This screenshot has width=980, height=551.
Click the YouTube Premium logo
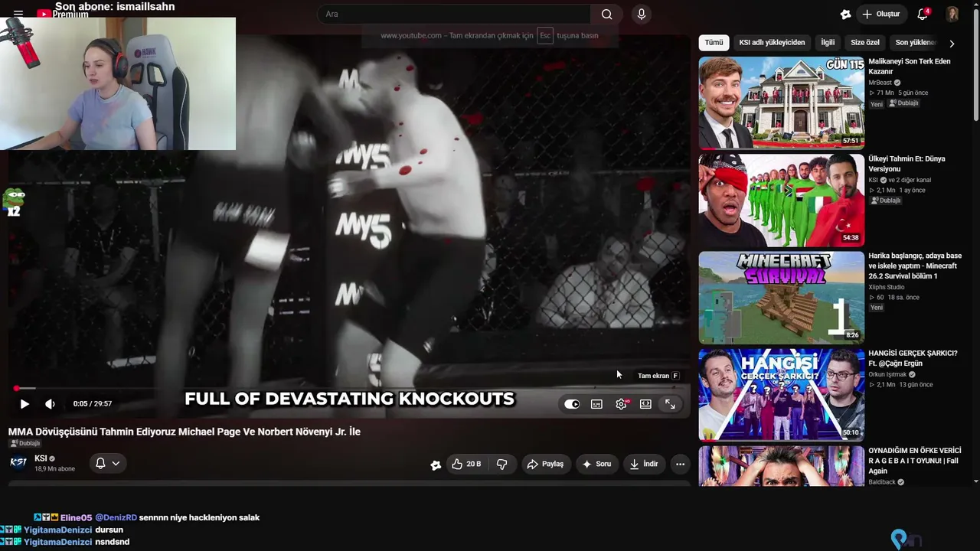(x=63, y=14)
